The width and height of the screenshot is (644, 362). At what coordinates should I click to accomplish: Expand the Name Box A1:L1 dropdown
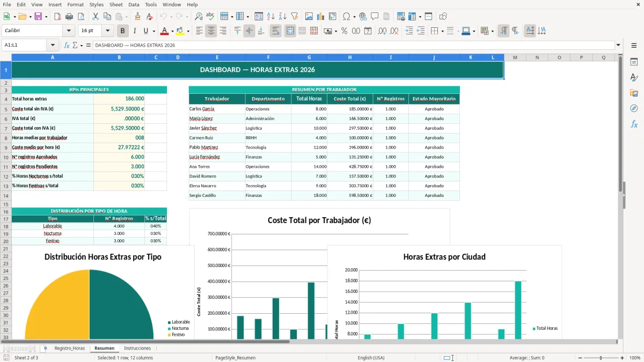[53, 45]
